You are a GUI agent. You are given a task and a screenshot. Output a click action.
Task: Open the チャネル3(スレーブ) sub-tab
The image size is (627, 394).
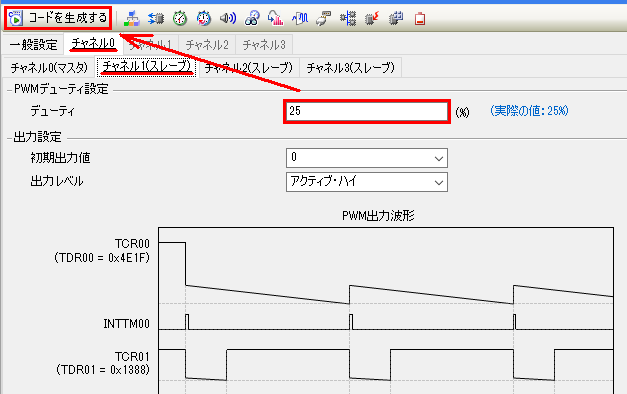pyautogui.click(x=351, y=68)
